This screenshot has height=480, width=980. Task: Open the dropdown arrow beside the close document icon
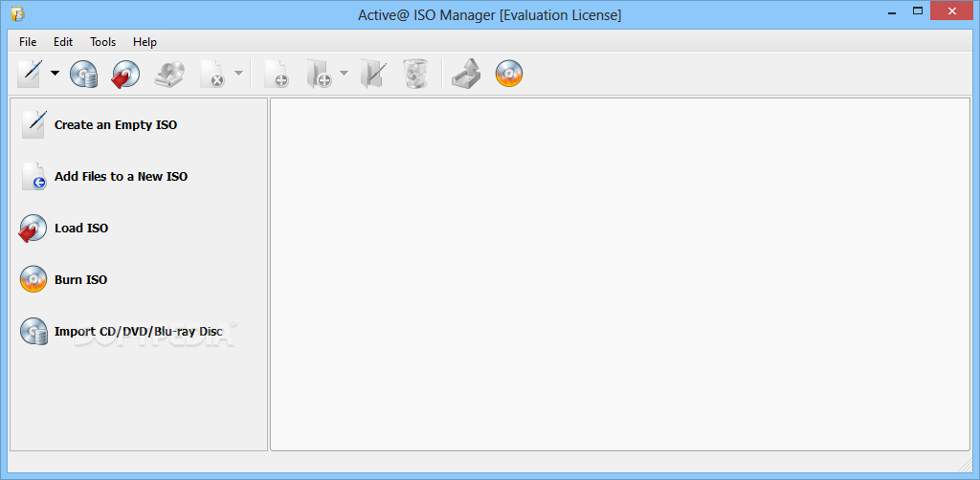[x=238, y=74]
